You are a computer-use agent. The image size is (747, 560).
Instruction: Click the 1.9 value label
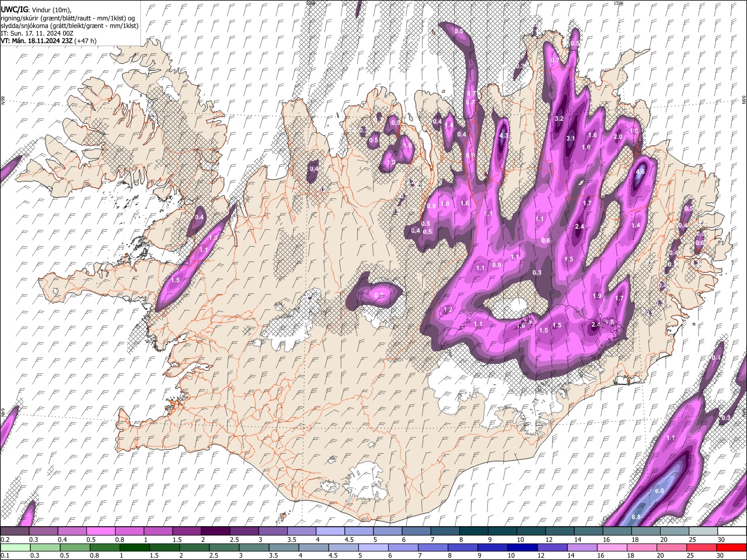597,296
